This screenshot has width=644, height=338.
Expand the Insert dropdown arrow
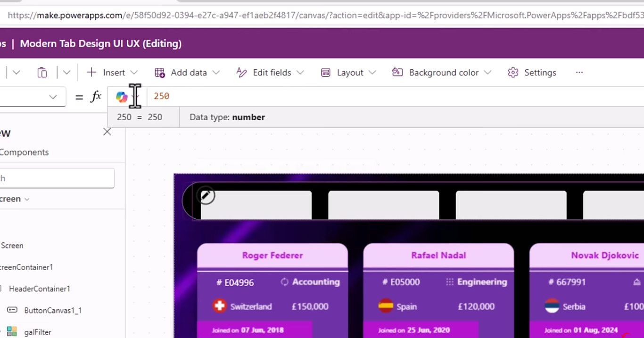[134, 73]
